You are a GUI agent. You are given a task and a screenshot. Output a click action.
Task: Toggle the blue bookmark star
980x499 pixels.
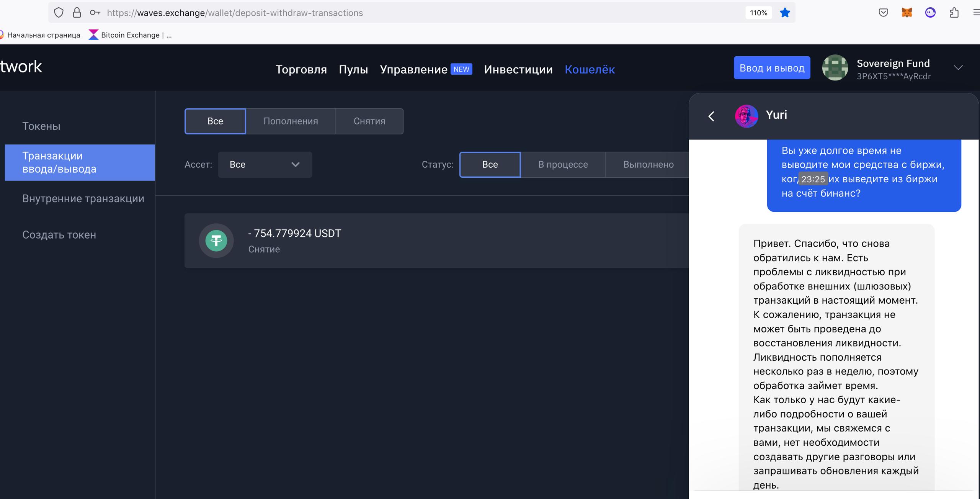pos(785,13)
